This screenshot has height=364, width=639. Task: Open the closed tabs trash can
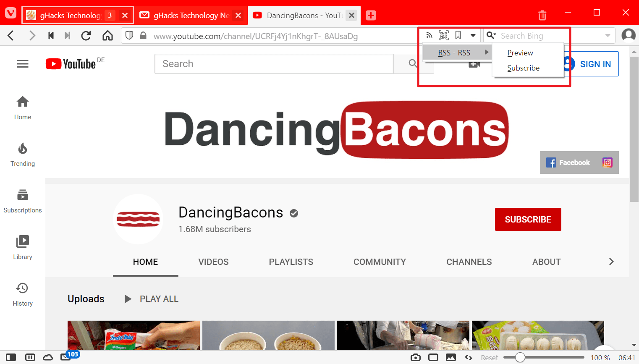(542, 15)
